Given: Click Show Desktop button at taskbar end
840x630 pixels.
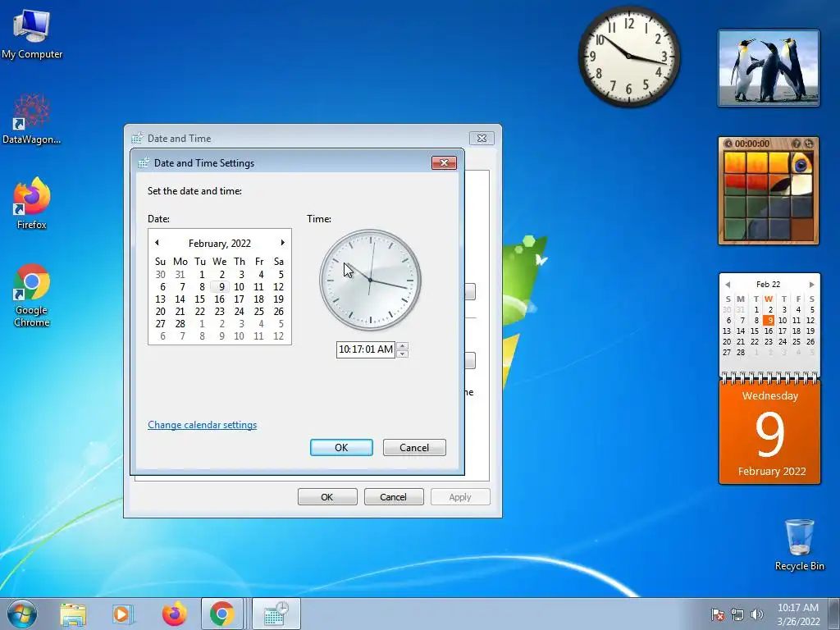Looking at the screenshot, I should coord(834,614).
